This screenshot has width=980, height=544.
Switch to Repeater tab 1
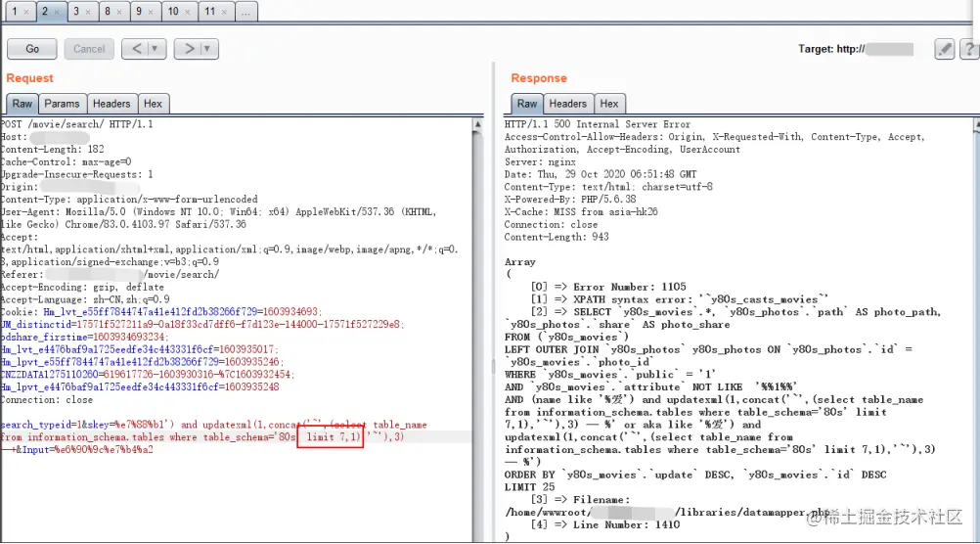coord(15,12)
